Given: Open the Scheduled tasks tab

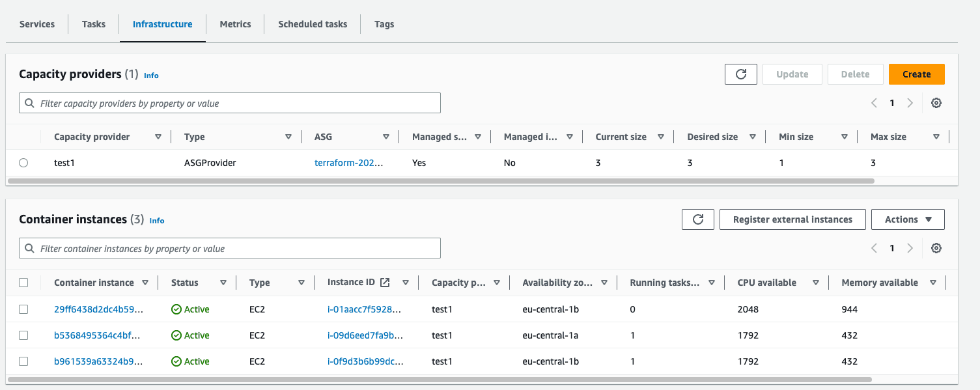Looking at the screenshot, I should tap(312, 23).
